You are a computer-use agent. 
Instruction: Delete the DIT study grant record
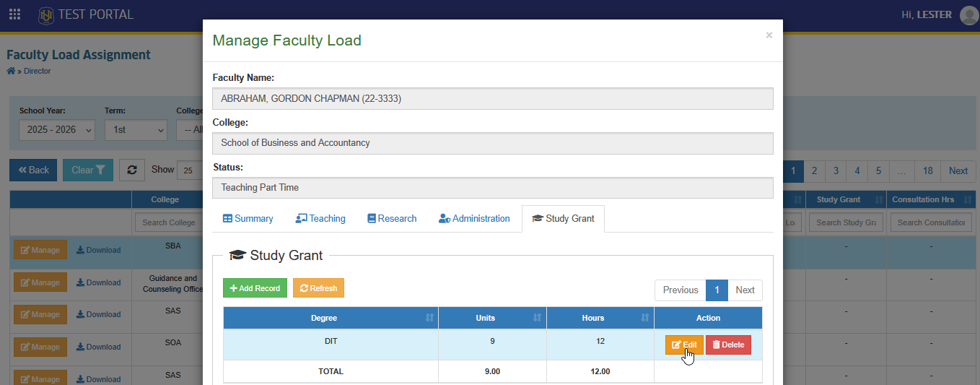pyautogui.click(x=728, y=345)
